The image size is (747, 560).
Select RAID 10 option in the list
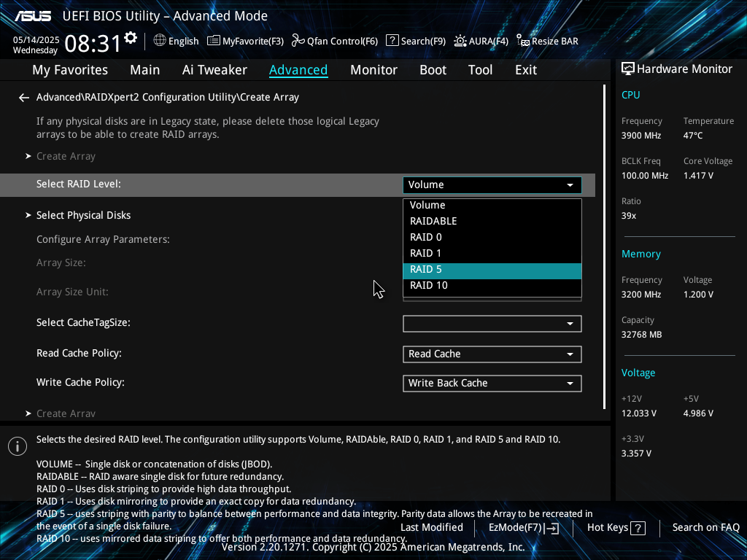tap(492, 286)
